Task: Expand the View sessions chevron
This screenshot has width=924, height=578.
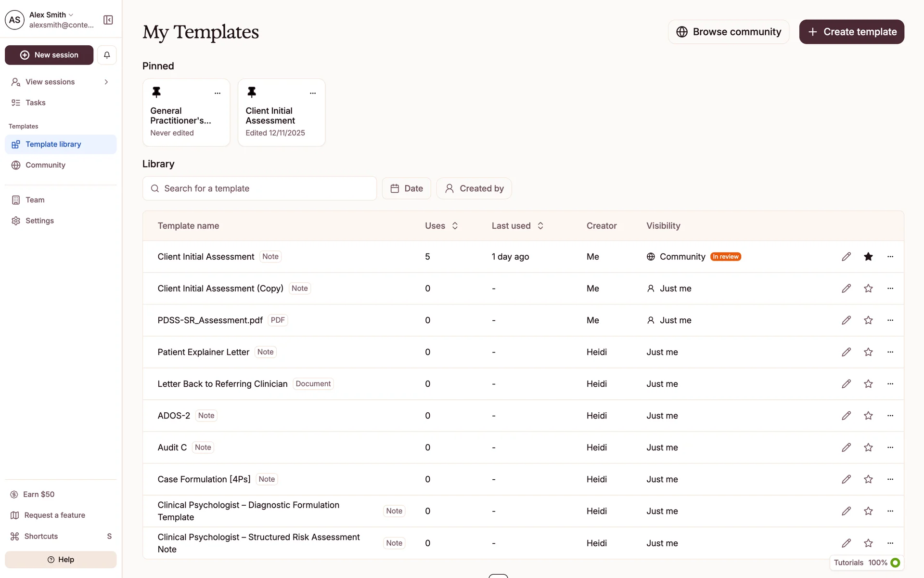Action: [x=106, y=82]
